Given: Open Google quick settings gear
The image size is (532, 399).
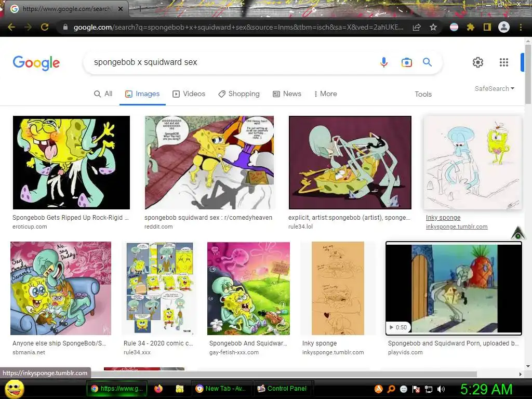Looking at the screenshot, I should [x=478, y=62].
